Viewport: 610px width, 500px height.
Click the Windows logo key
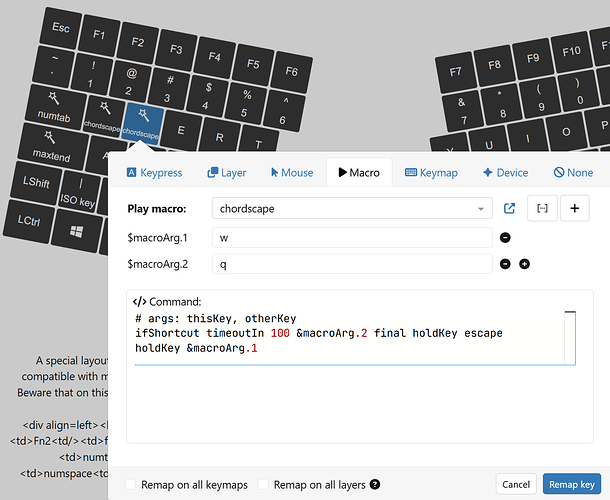76,232
